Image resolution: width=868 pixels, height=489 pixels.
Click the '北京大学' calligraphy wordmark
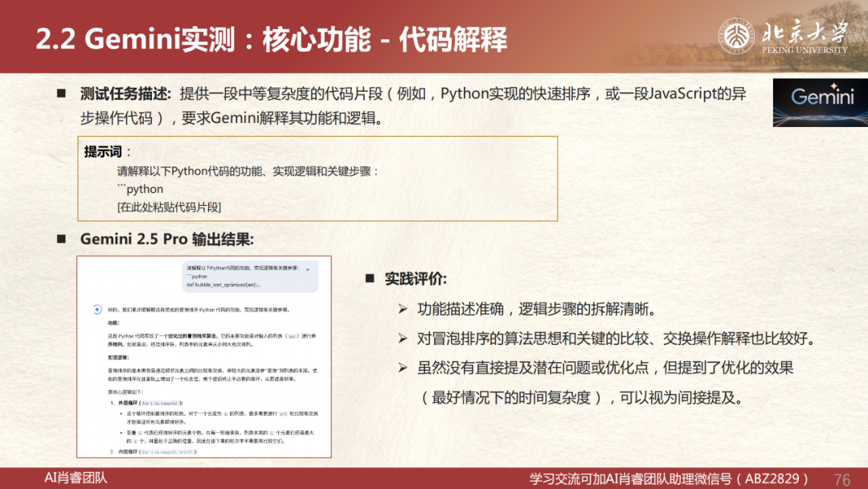pos(805,31)
